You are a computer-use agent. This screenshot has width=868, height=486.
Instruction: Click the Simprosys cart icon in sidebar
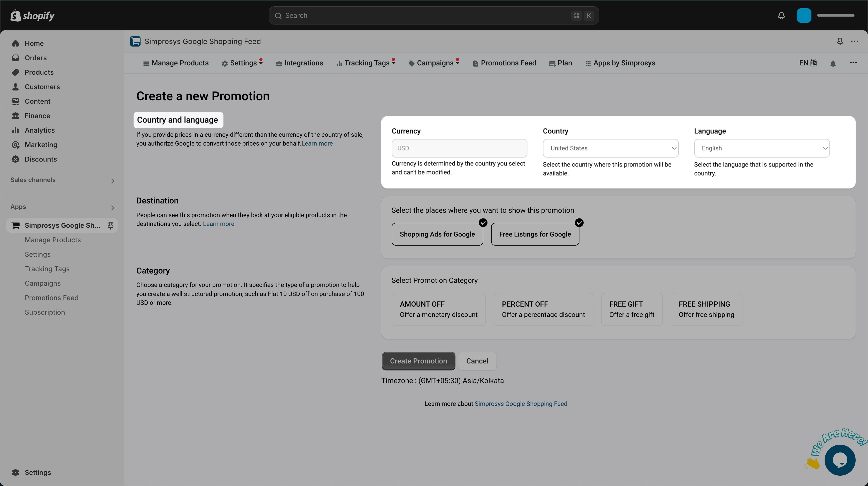point(16,226)
